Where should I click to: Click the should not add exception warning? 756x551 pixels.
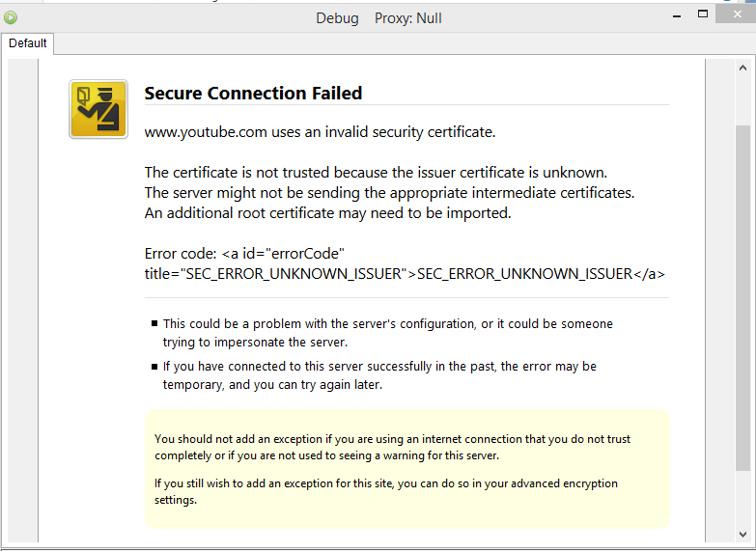point(392,447)
